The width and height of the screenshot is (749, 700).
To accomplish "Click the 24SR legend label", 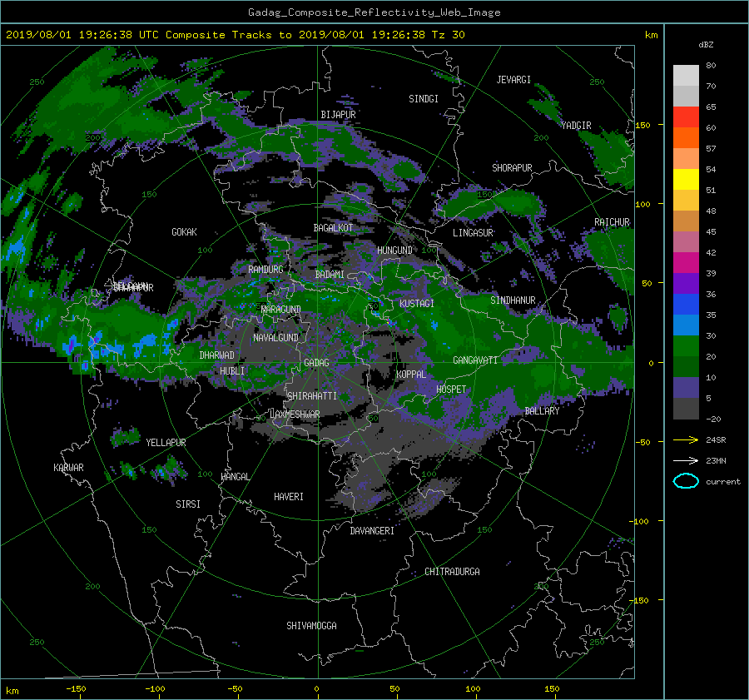I will tap(716, 440).
